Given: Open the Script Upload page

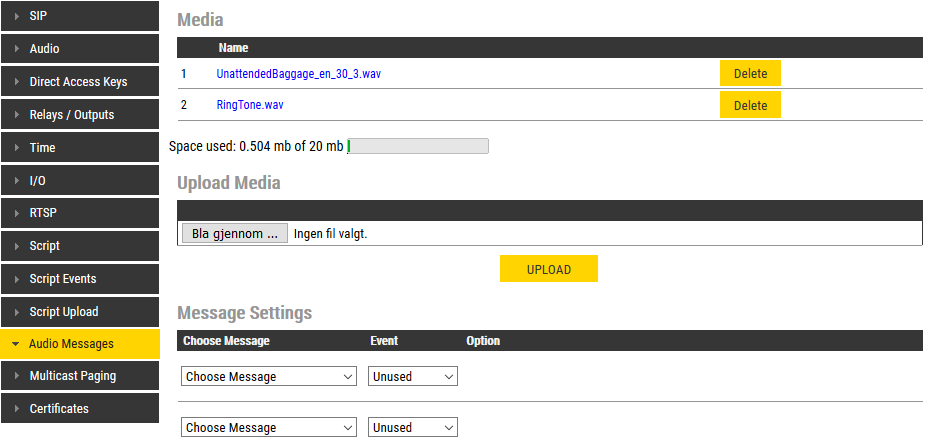Looking at the screenshot, I should pos(64,312).
